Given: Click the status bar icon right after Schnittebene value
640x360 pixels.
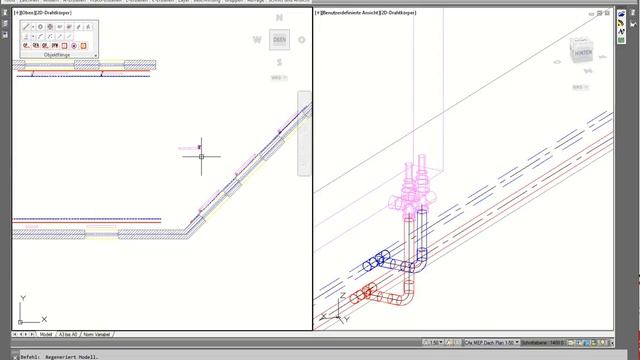Looking at the screenshot, I should click(571, 343).
